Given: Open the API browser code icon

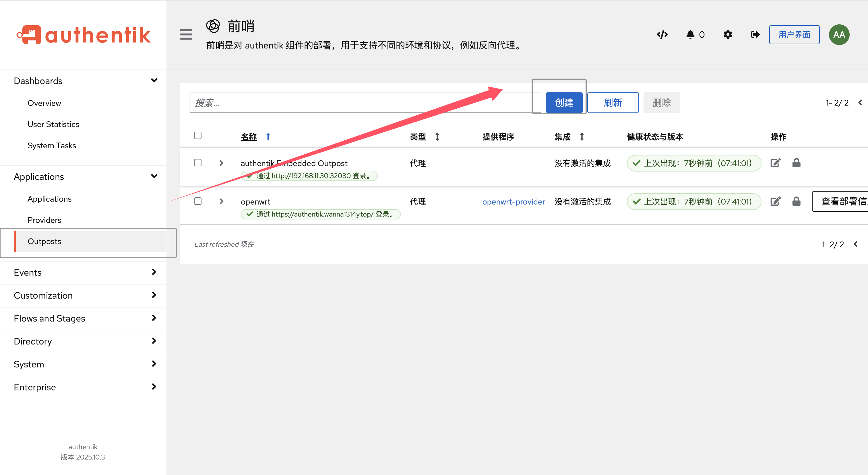Looking at the screenshot, I should (x=662, y=34).
